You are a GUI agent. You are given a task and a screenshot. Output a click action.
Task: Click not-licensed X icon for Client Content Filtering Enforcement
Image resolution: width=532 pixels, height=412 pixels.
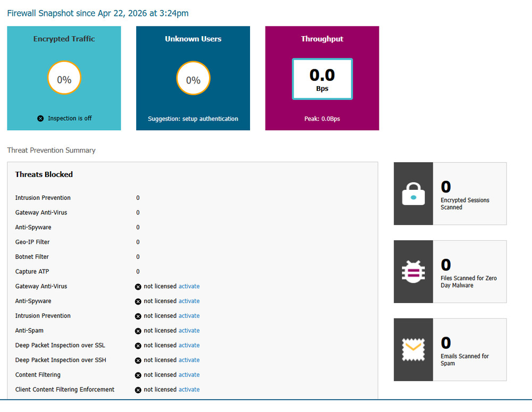tap(138, 390)
